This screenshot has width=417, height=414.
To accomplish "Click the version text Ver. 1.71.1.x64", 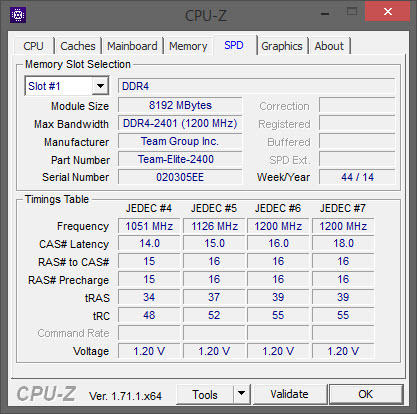I will click(125, 396).
